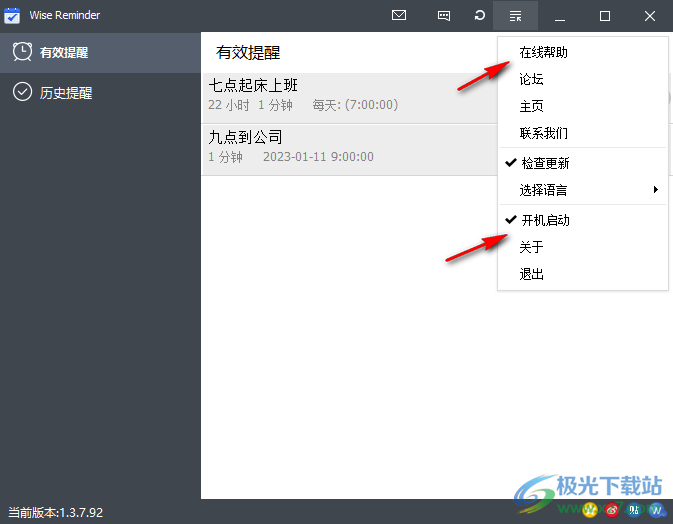
Task: Click the checkmark circle icon beside 历史提醒
Action: (x=21, y=92)
